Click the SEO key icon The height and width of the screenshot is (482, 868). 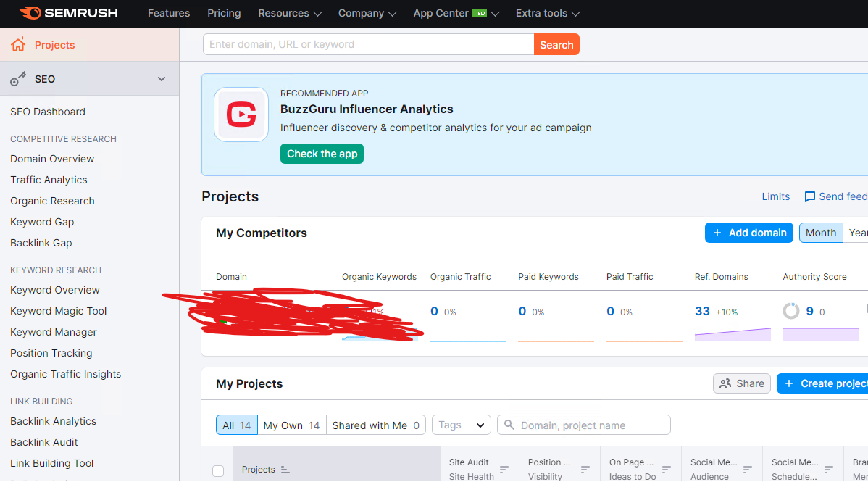(18, 79)
